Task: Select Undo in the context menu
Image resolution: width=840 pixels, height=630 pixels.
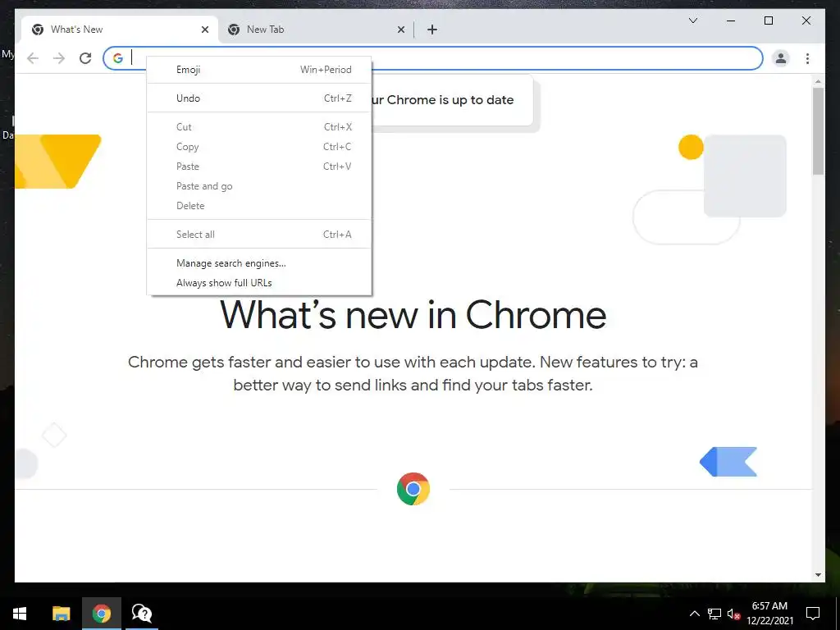Action: tap(258, 98)
